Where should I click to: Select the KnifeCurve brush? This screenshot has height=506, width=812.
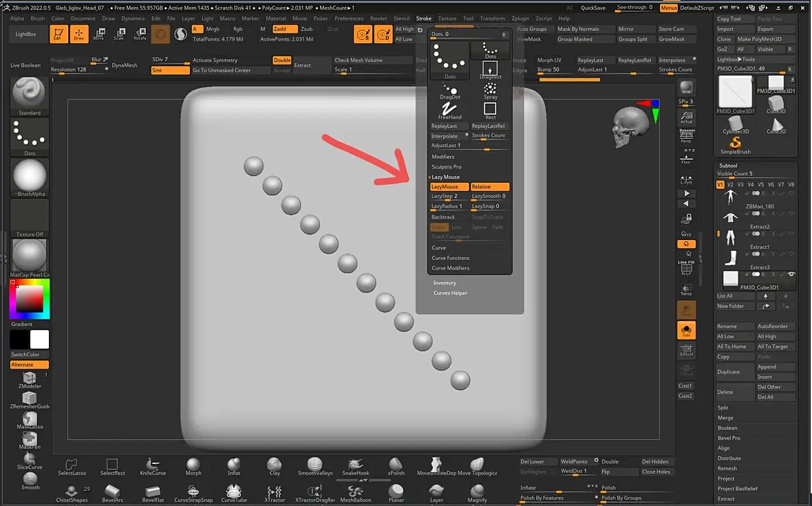click(153, 466)
